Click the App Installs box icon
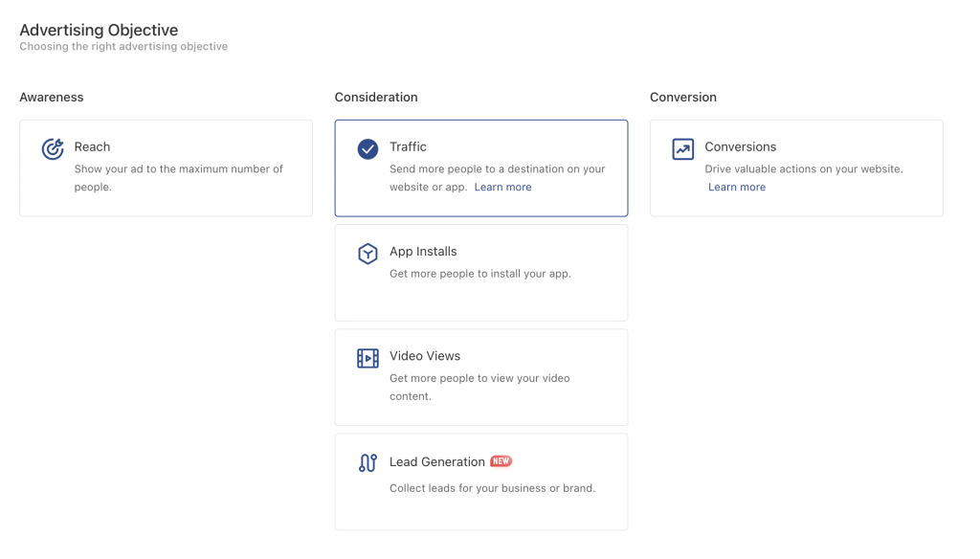 click(x=367, y=254)
